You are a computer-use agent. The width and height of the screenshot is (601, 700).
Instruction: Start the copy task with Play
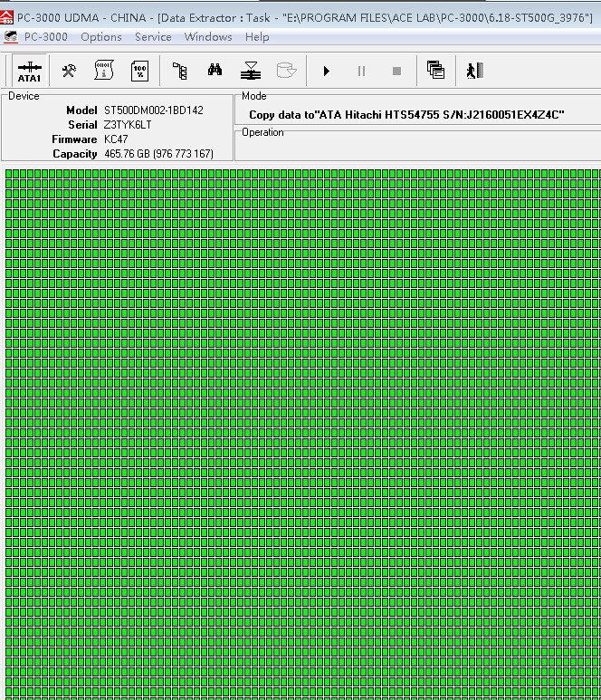326,71
